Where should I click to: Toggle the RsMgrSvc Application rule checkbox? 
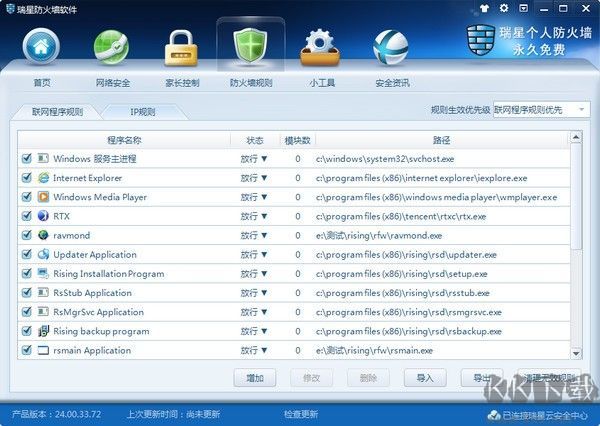click(26, 312)
